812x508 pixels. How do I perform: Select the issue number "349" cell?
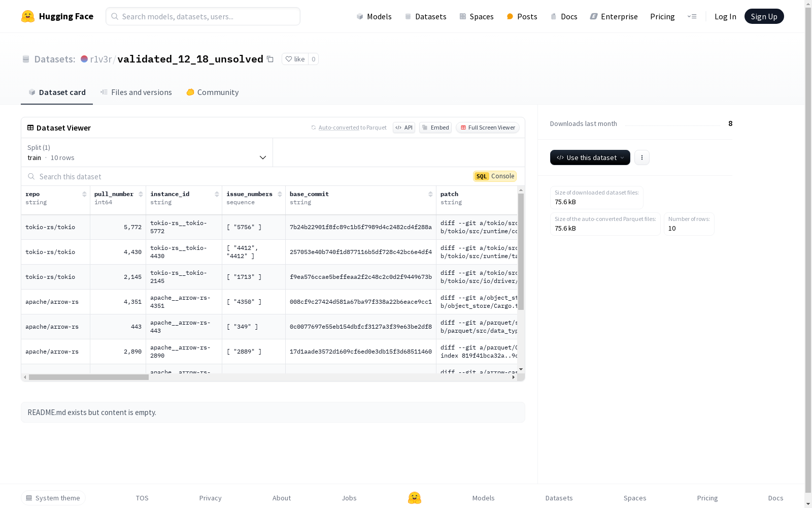[x=254, y=327]
